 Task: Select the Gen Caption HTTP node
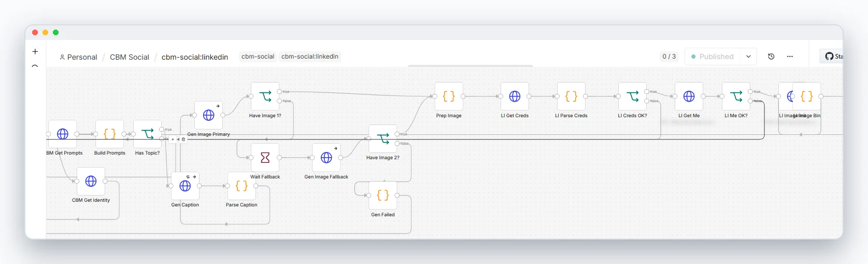tap(186, 186)
